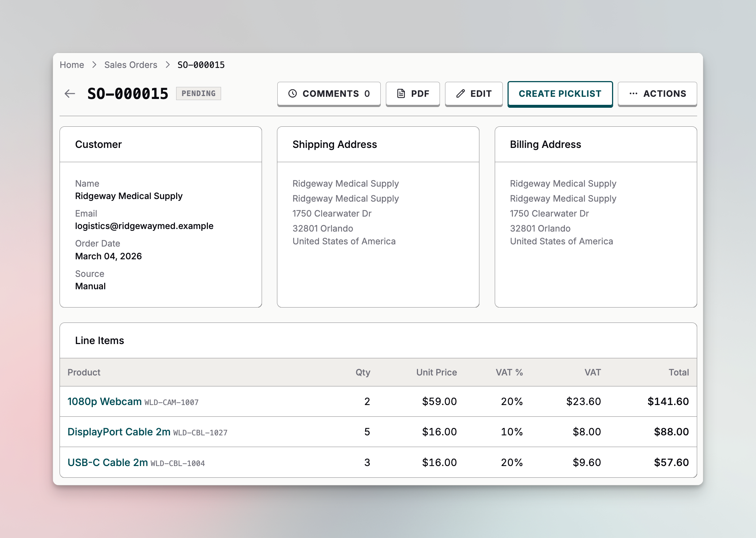Download the order as PDF
This screenshot has height=538, width=756.
(413, 94)
